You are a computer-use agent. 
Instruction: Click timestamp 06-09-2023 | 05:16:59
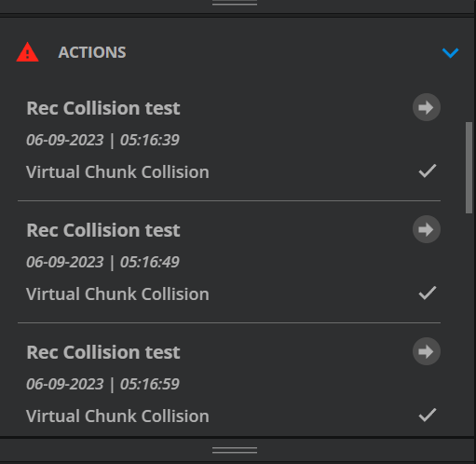point(102,384)
